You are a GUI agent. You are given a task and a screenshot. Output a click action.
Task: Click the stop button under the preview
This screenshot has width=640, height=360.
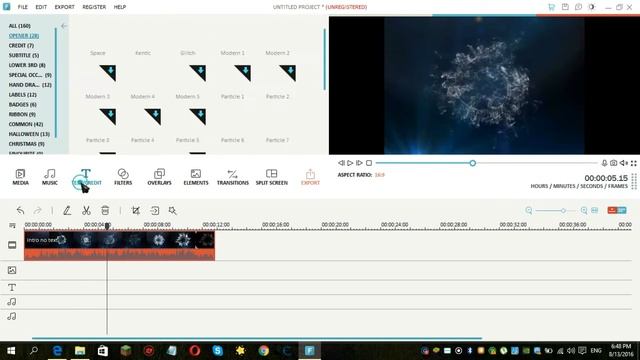point(369,163)
